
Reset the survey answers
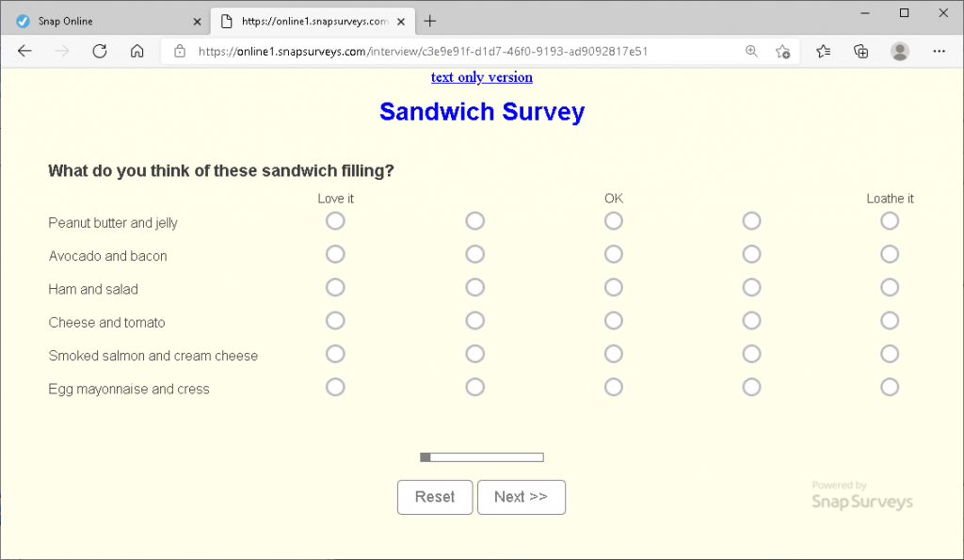click(435, 497)
